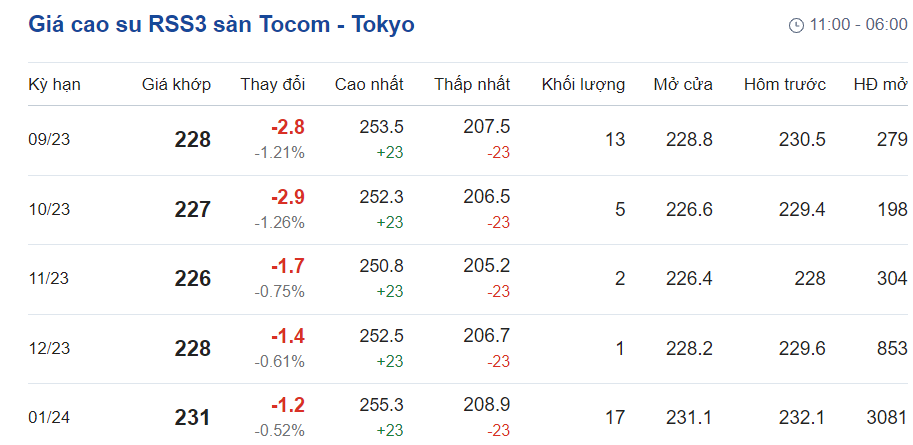Click the matched price 231 for 01/24

tap(192, 417)
